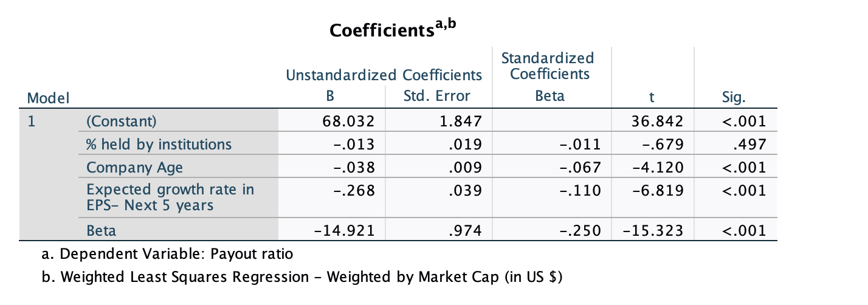The image size is (868, 305).
Task: Click the standardized Beta value -.110
Action: point(580,190)
